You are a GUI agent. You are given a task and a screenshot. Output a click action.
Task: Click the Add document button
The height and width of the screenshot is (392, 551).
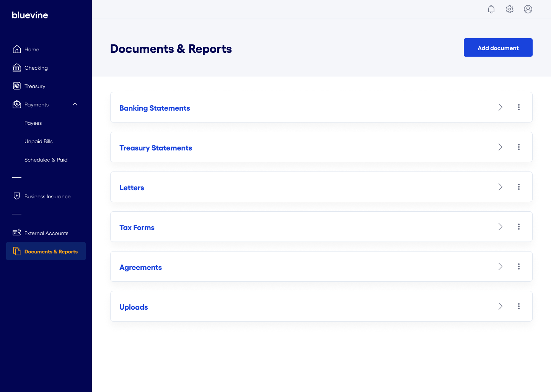(498, 47)
